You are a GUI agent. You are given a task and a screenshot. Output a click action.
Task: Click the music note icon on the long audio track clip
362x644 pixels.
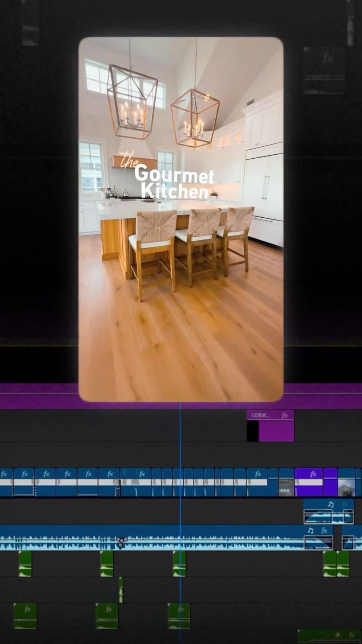[310, 531]
